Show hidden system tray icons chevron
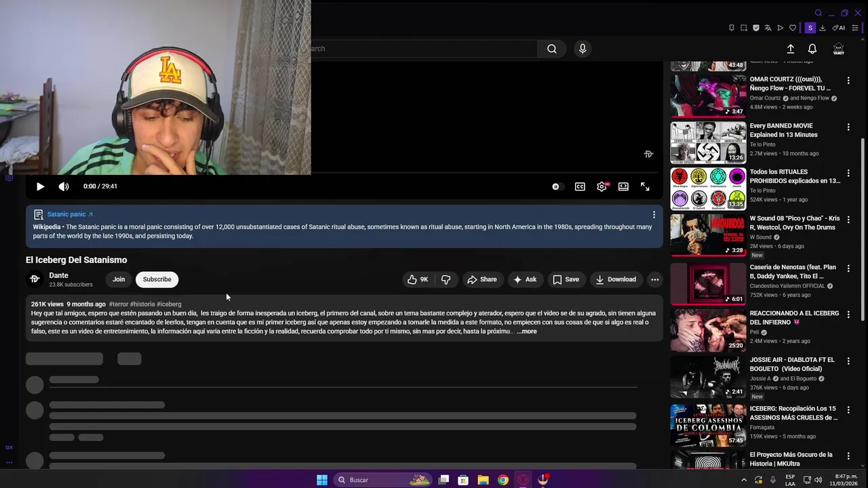 coord(744,480)
